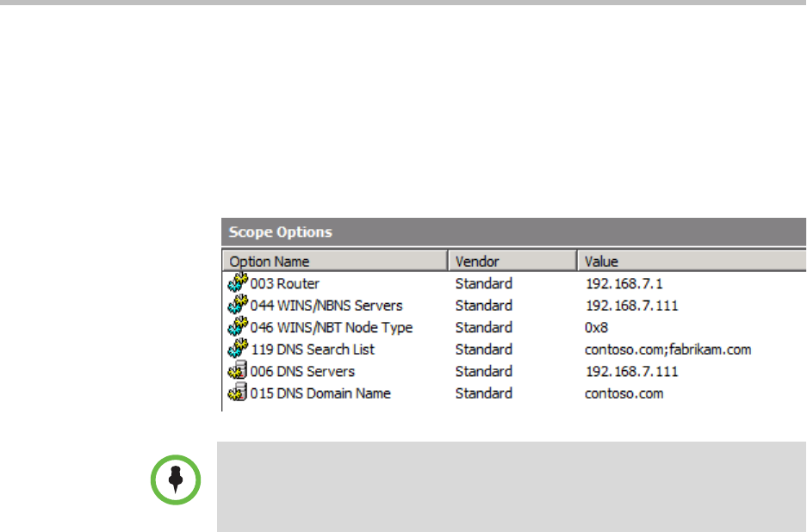Click 192.168.7.111 in the DNS Servers row
This screenshot has height=532, width=807.
coord(632,372)
